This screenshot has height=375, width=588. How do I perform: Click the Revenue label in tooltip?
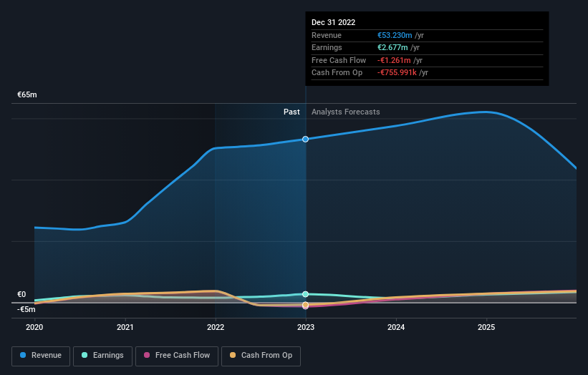pos(327,35)
